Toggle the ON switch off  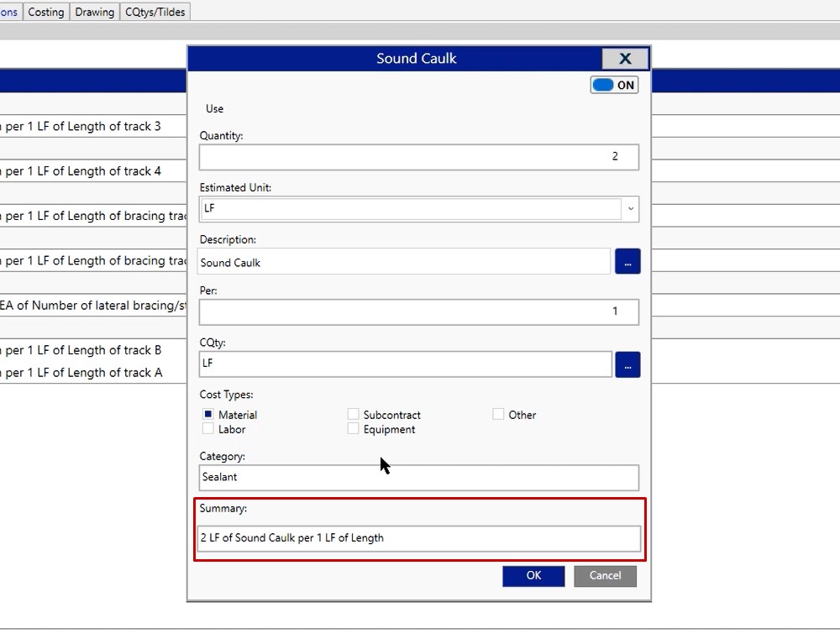pyautogui.click(x=614, y=85)
